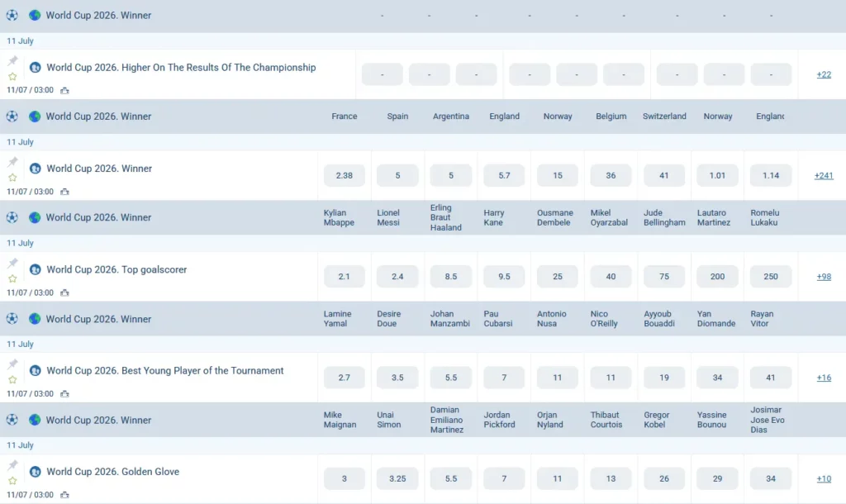Click soccer ball icon in Kylian Mbappe header row
This screenshot has width=846, height=504.
coord(12,217)
